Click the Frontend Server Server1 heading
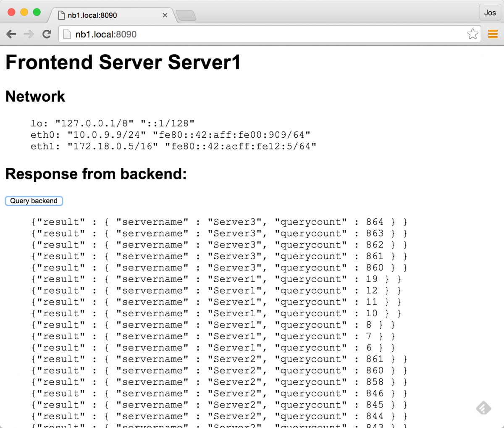The image size is (504, 428). click(x=123, y=63)
